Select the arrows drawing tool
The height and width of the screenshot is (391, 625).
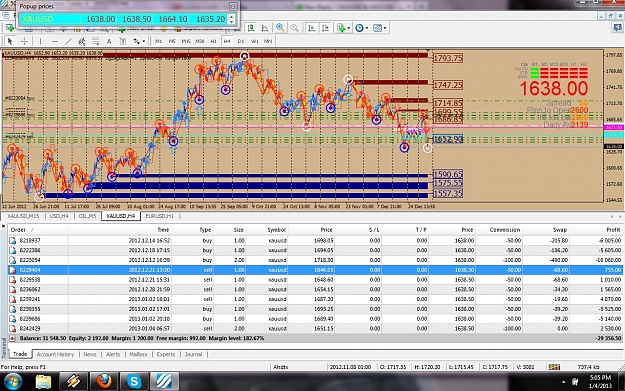click(x=137, y=41)
